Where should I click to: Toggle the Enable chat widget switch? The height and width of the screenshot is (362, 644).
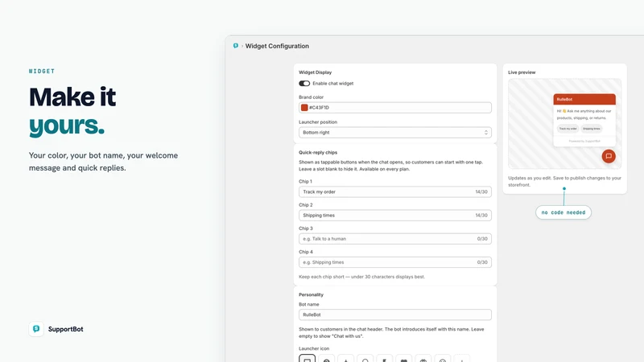(304, 84)
